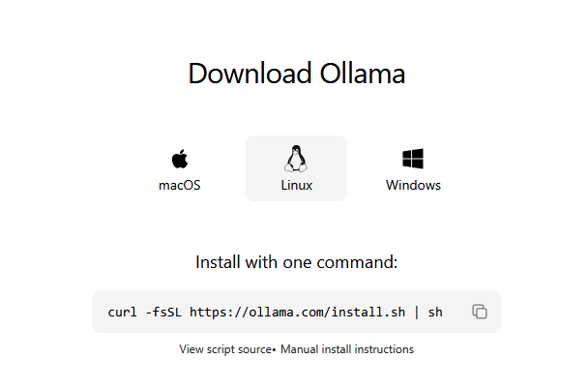Click the https://ollama.com/install.sh URL in command
Viewport: 588px width, 389px height.
coord(297,313)
